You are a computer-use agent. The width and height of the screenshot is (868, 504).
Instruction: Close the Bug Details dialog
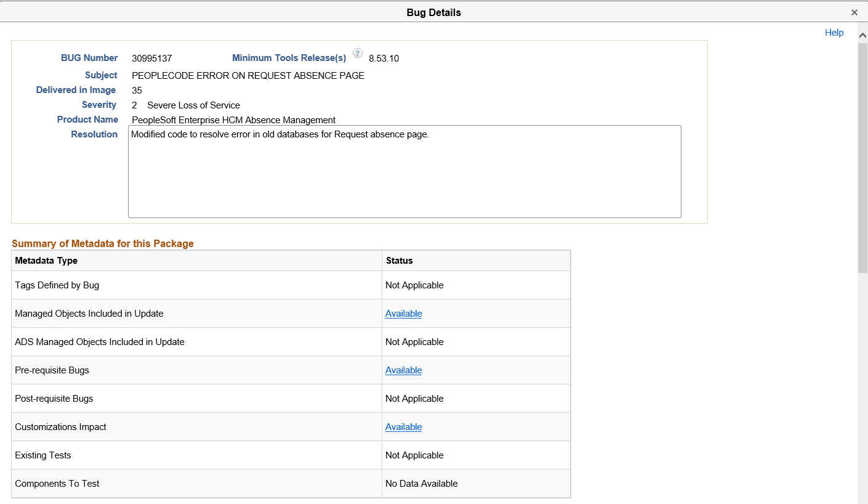854,12
